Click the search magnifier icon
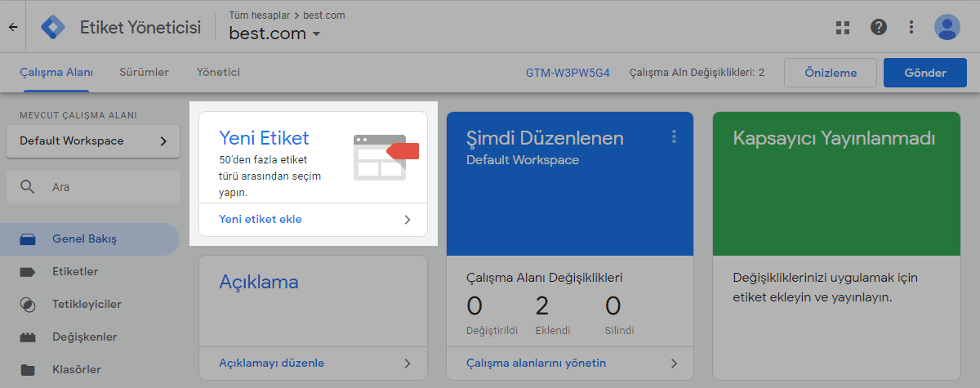The height and width of the screenshot is (388, 980). 28,186
